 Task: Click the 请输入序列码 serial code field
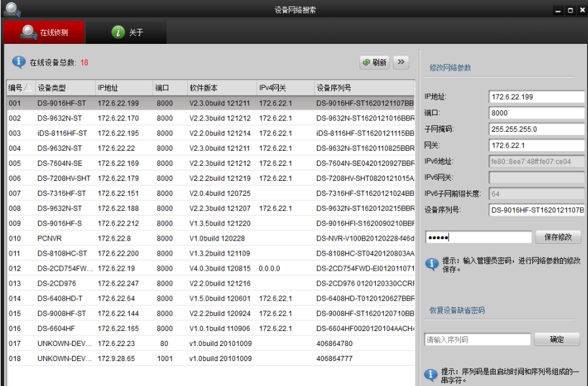tap(477, 339)
